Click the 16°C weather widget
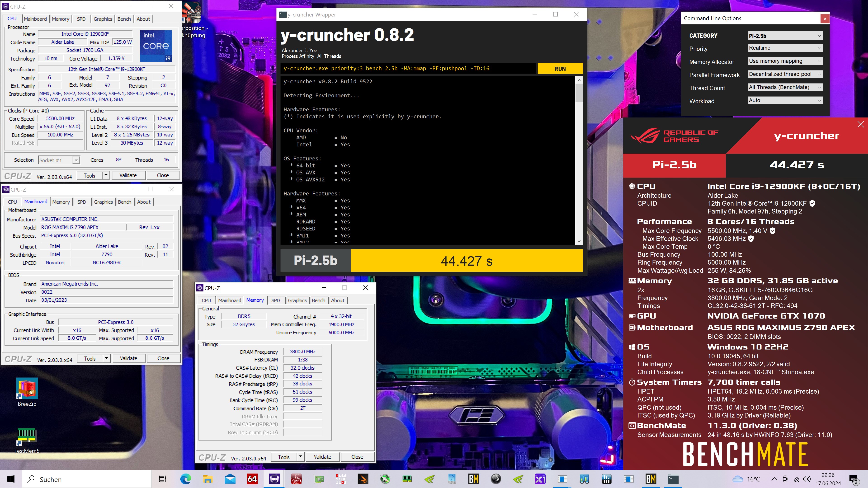The image size is (868, 488). coord(747,479)
